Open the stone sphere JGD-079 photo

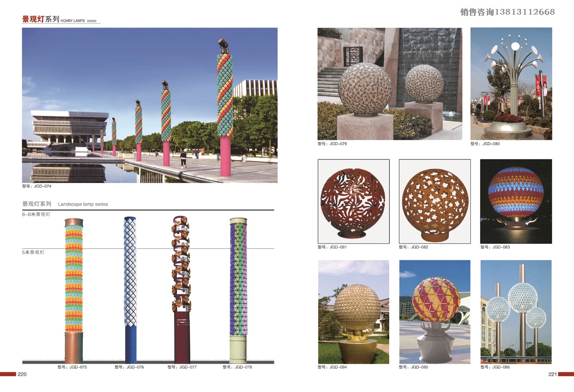pyautogui.click(x=390, y=84)
